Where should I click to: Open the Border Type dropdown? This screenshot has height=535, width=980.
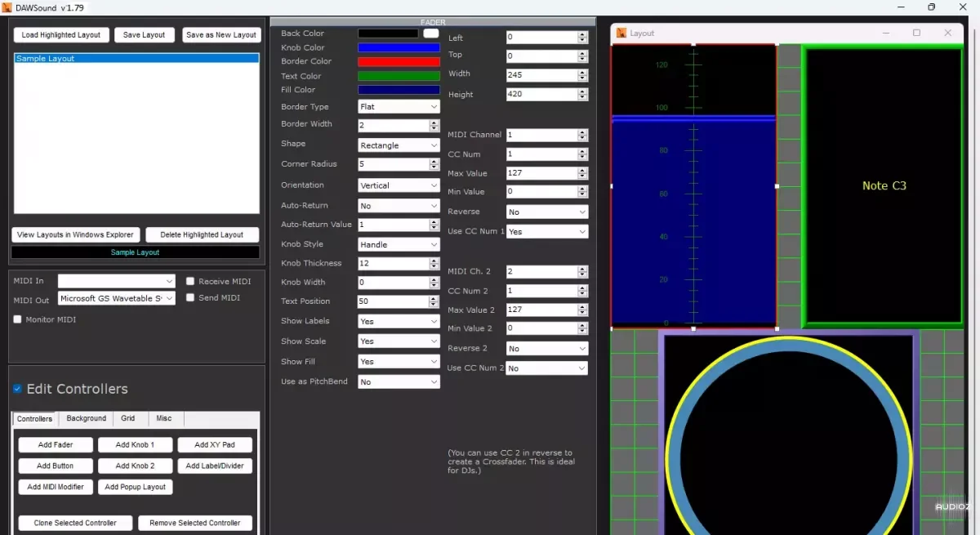(399, 106)
